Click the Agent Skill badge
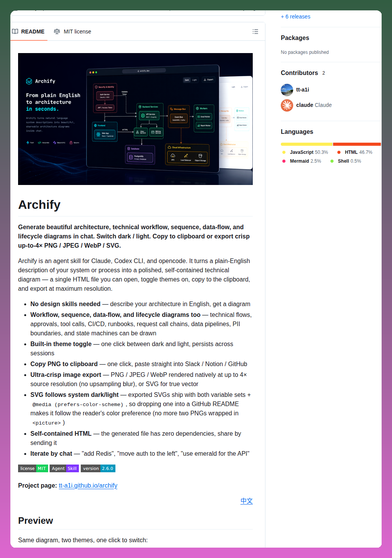Image resolution: width=392 pixels, height=558 pixels. (x=64, y=468)
